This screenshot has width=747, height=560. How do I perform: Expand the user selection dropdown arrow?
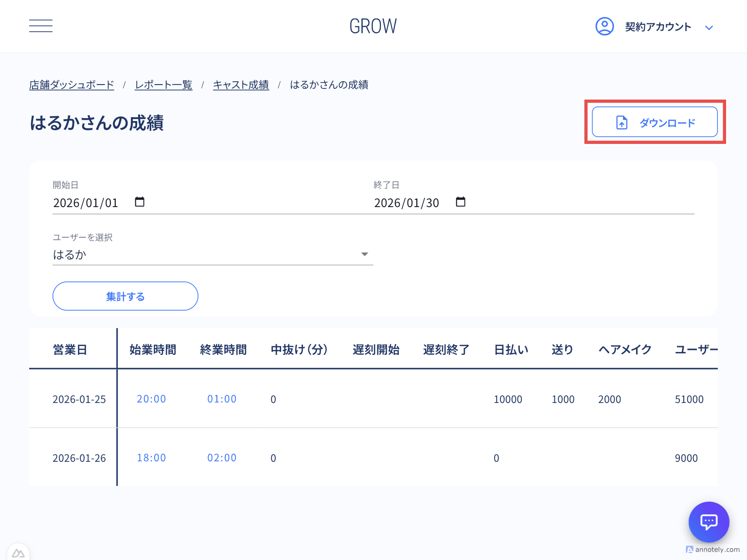364,254
